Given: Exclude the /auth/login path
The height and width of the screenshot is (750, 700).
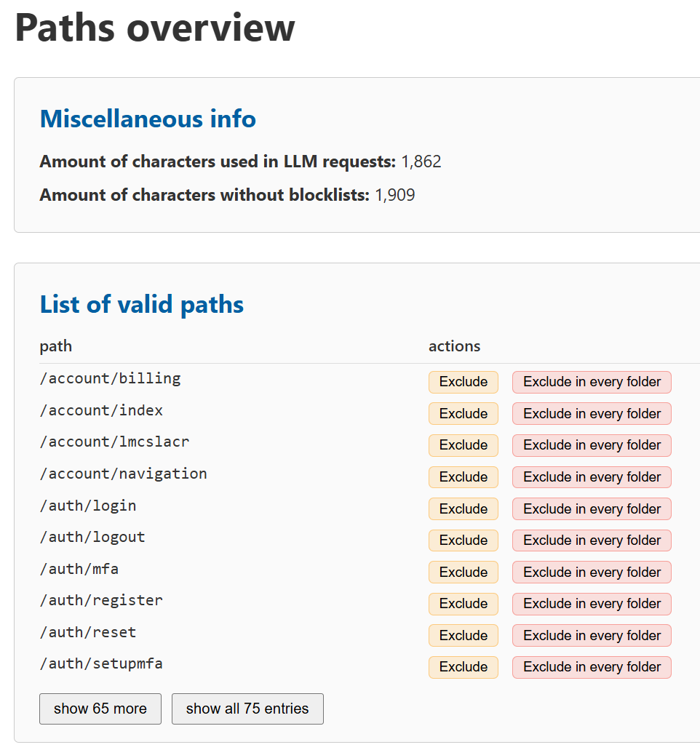Looking at the screenshot, I should click(463, 508).
